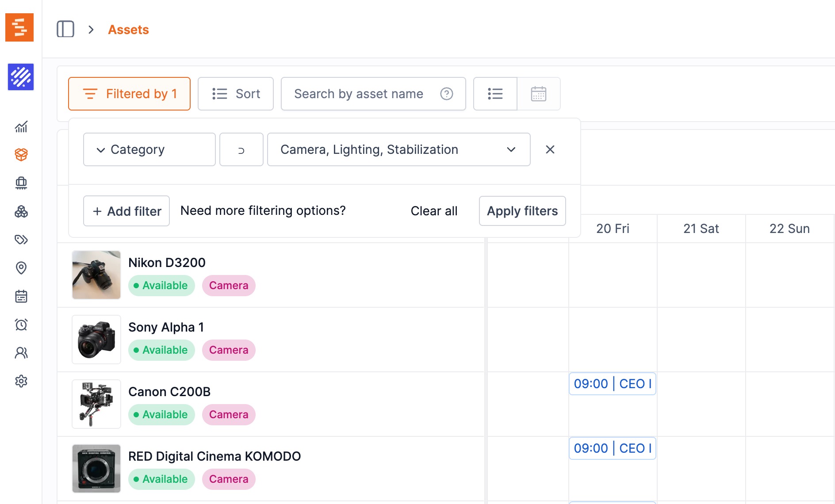Click the Shelf orange logo icon
This screenshot has height=504, width=835.
click(19, 27)
